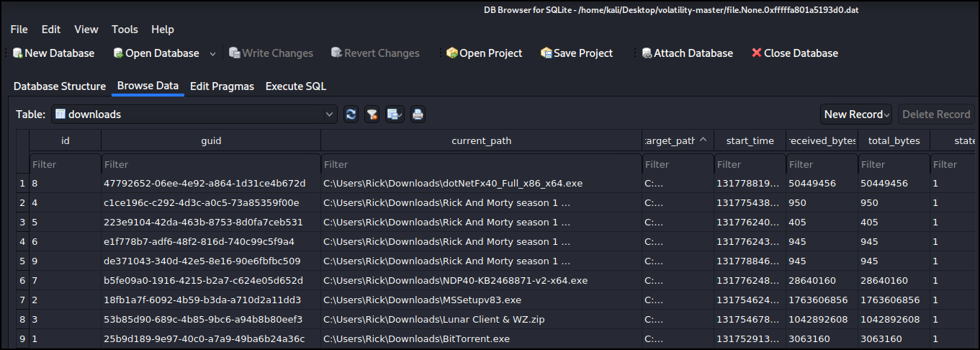Select guid cell b5fe09a0-1916-4215-b2a7-c624e05d652d

(211, 281)
